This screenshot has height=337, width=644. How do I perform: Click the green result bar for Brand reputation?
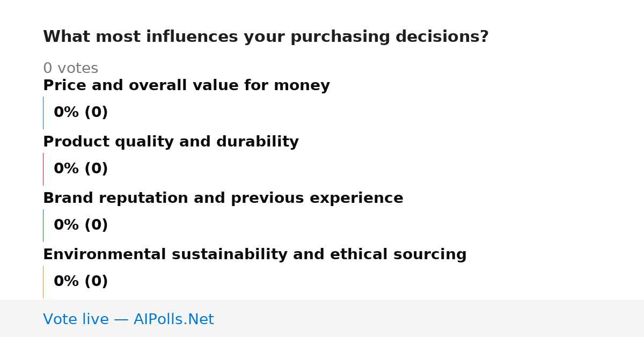coord(43,225)
